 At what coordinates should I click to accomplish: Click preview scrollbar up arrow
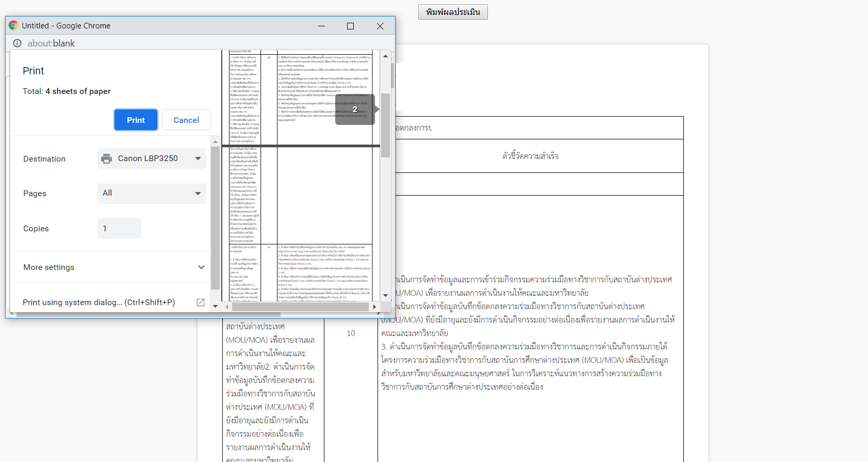[385, 56]
